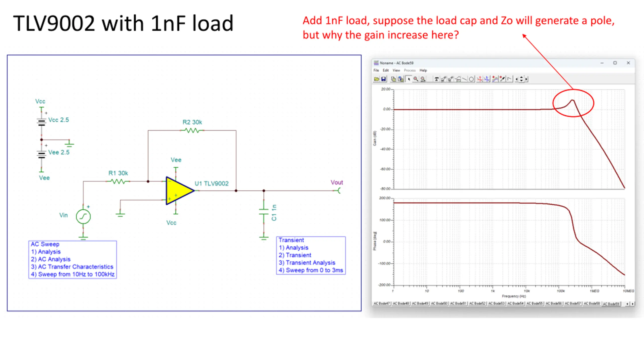
Task: Click the Copy icon in the diagram toolbar
Action: pyautogui.click(x=393, y=79)
